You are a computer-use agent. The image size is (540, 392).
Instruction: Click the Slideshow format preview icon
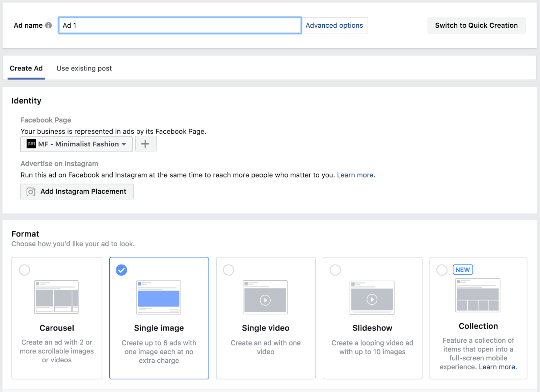click(x=372, y=297)
